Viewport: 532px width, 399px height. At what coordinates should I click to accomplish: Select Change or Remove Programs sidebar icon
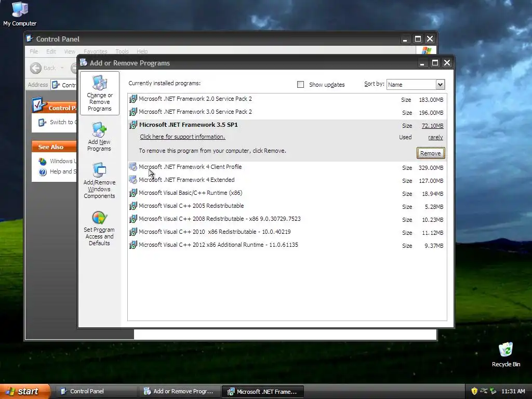[99, 94]
